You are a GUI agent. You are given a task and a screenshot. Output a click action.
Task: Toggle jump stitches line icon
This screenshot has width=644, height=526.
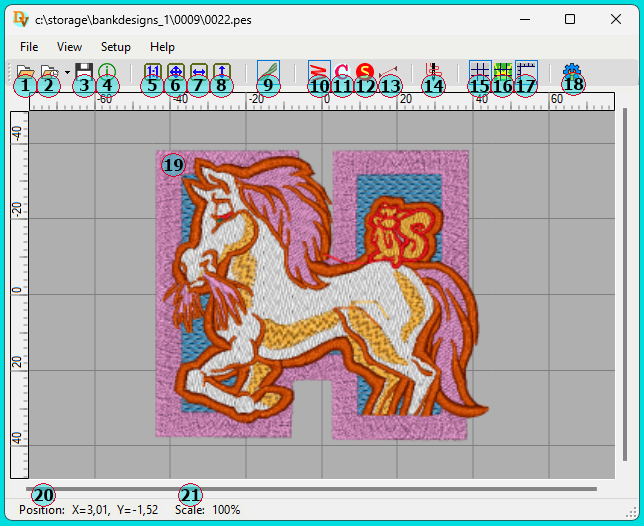[x=388, y=72]
